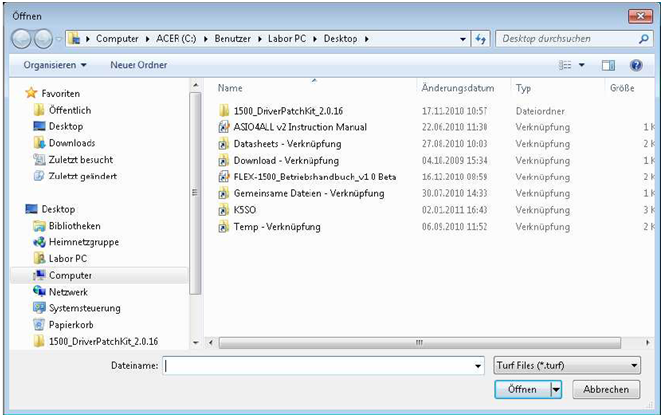Open the view options icon in toolbar
The height and width of the screenshot is (417, 663).
click(x=567, y=65)
